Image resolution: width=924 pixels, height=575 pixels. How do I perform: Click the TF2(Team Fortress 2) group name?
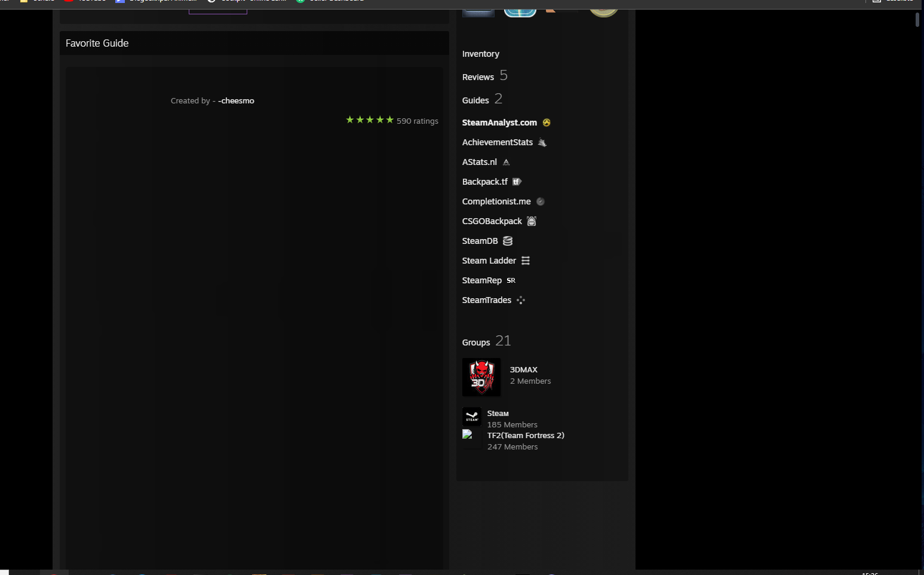(526, 436)
